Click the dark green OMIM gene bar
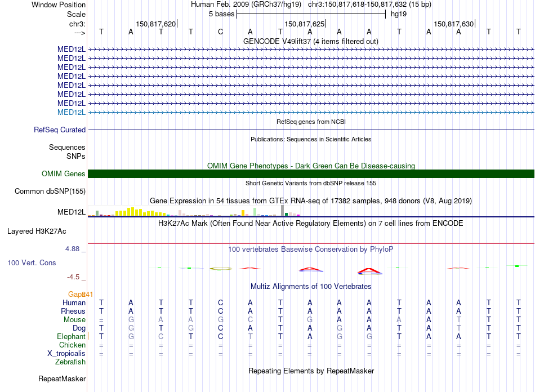This screenshot has width=535, height=392. tap(311, 173)
